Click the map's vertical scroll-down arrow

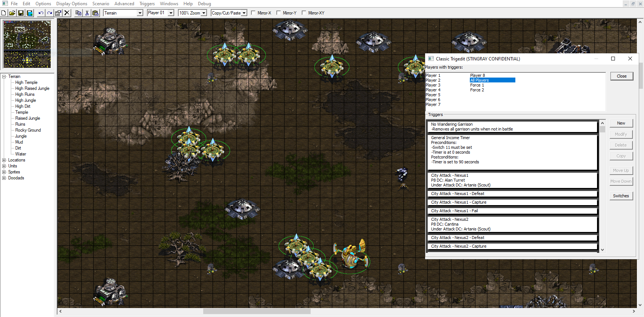[x=640, y=305]
